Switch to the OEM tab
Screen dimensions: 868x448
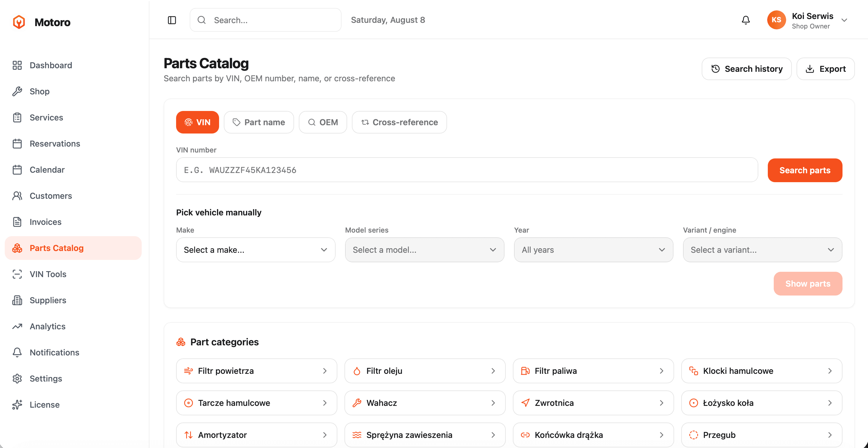323,122
